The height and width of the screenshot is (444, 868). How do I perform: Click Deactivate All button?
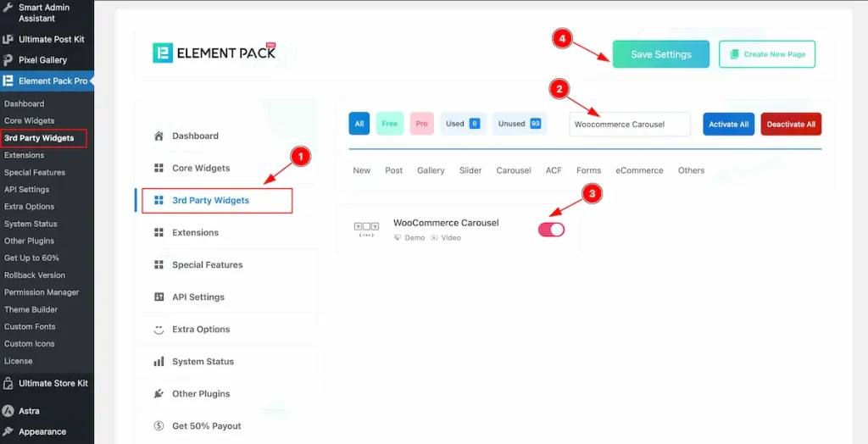point(791,124)
